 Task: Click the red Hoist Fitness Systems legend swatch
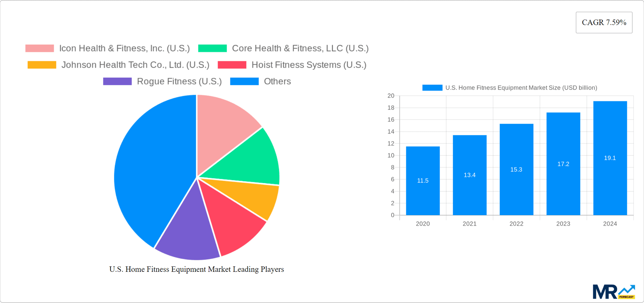point(232,64)
